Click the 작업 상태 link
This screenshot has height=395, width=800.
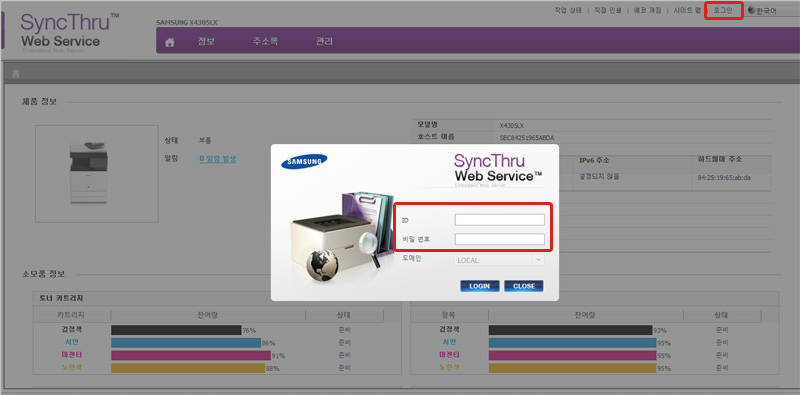[568, 10]
